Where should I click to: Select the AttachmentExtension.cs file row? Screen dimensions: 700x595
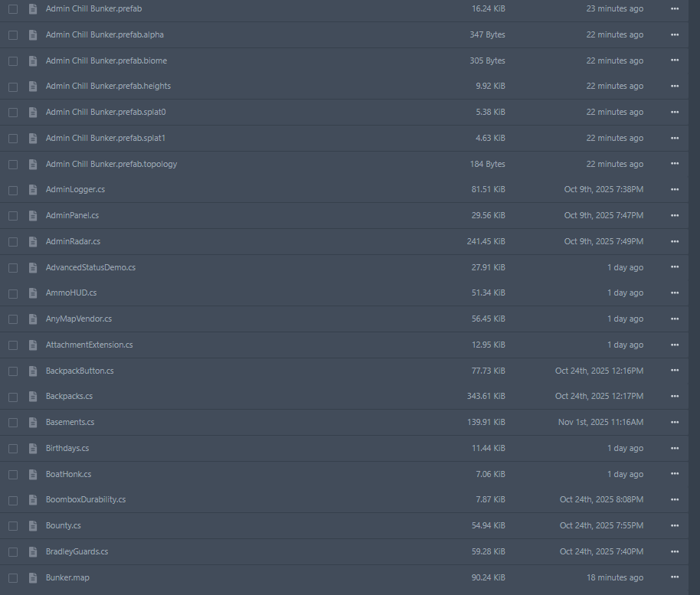click(344, 345)
